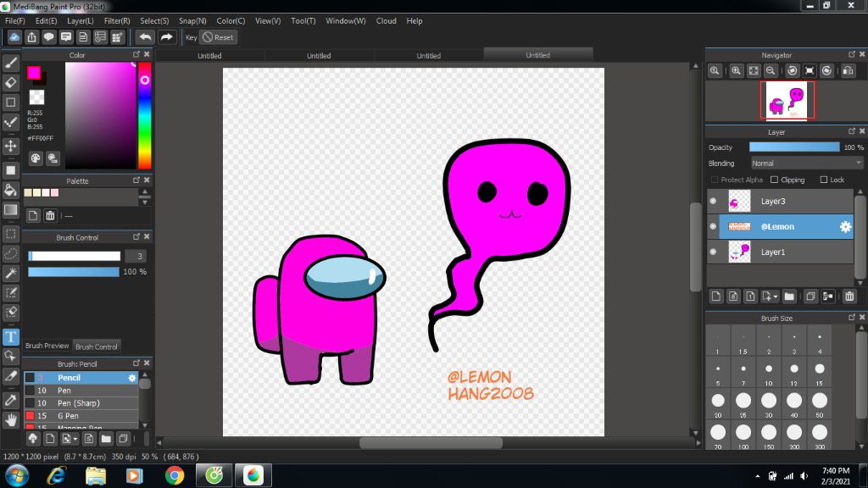Open the Snap menu
The height and width of the screenshot is (488, 868).
[x=192, y=21]
